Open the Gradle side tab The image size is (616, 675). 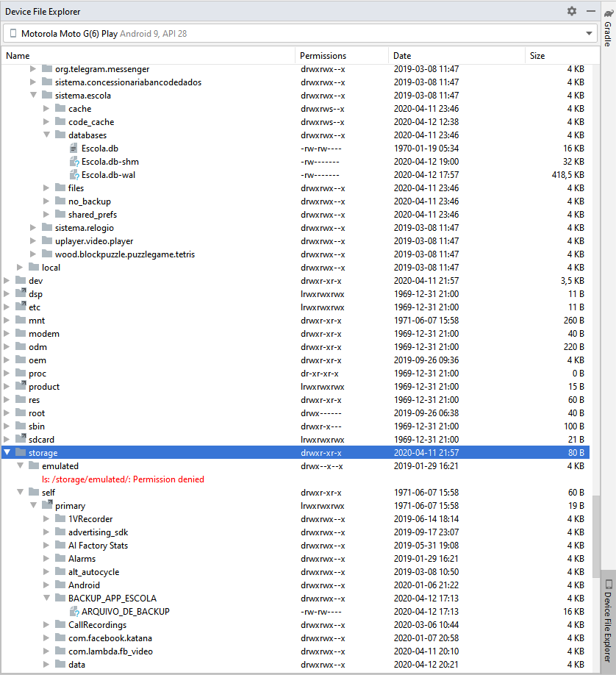click(x=608, y=28)
